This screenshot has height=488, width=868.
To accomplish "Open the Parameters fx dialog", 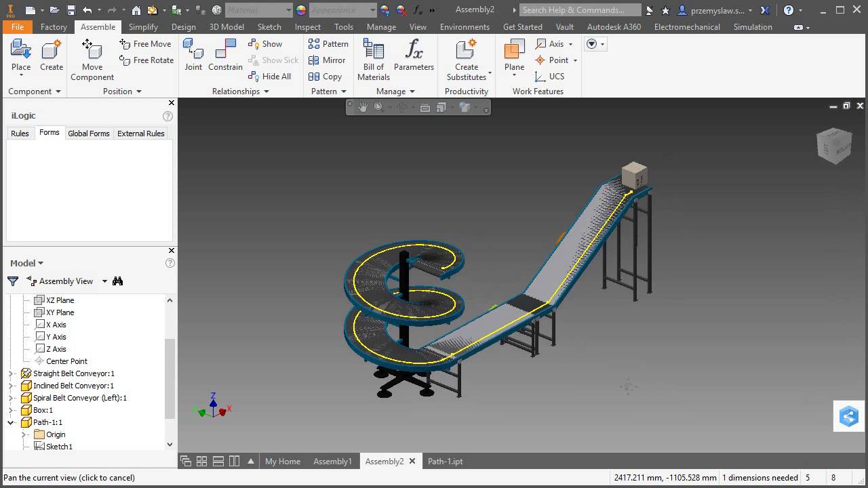I will [x=414, y=56].
